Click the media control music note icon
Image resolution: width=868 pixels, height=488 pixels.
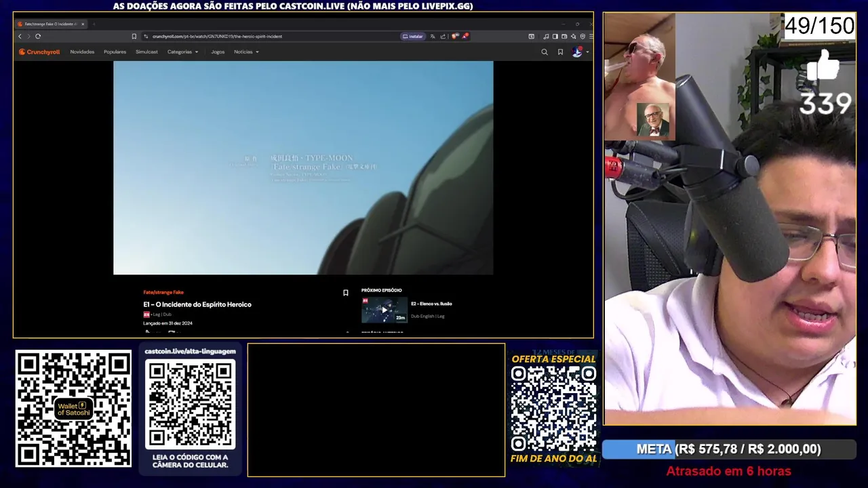pos(546,37)
